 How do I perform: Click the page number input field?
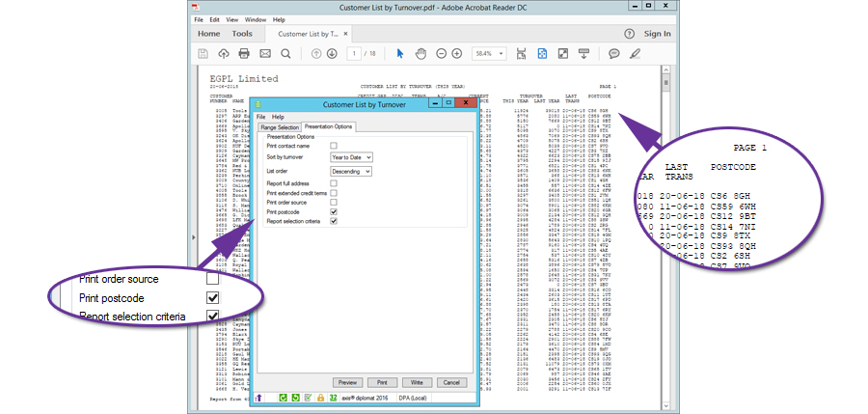(x=354, y=54)
